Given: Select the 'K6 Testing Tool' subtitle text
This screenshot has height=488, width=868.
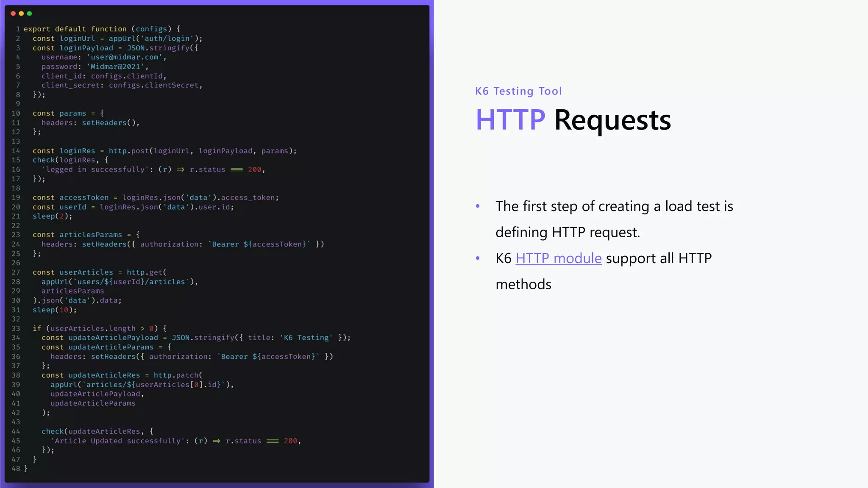Looking at the screenshot, I should (x=518, y=91).
